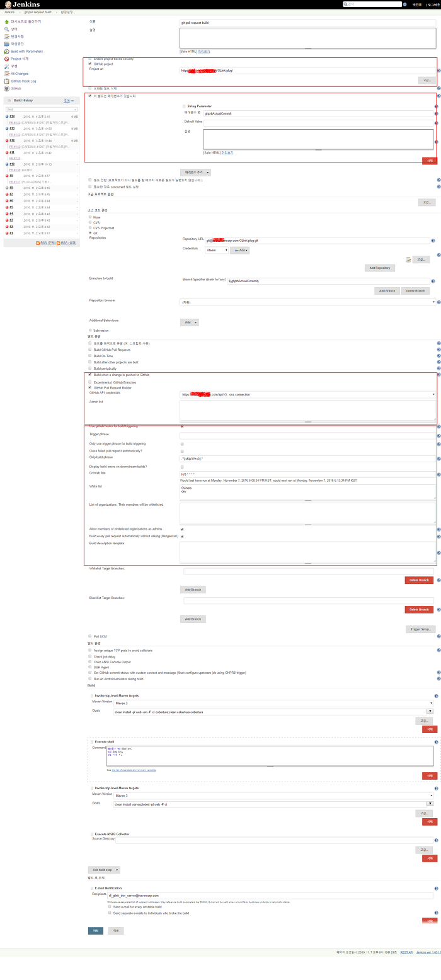Viewport: 441px width, 980px height.
Task: Click the blue save button at bottom
Action: [95, 930]
